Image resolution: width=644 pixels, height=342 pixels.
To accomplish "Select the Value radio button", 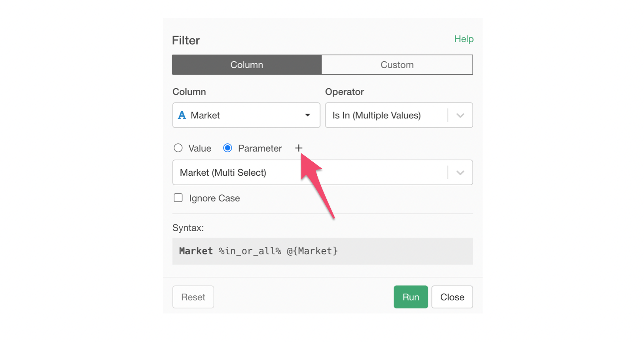I will click(178, 148).
